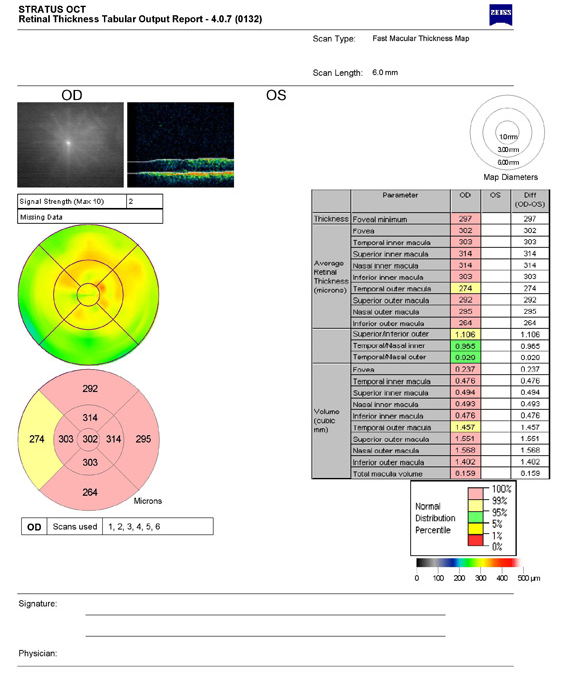Viewport: 580px width, 690px height.
Task: Click the Signature line
Action: 265,614
